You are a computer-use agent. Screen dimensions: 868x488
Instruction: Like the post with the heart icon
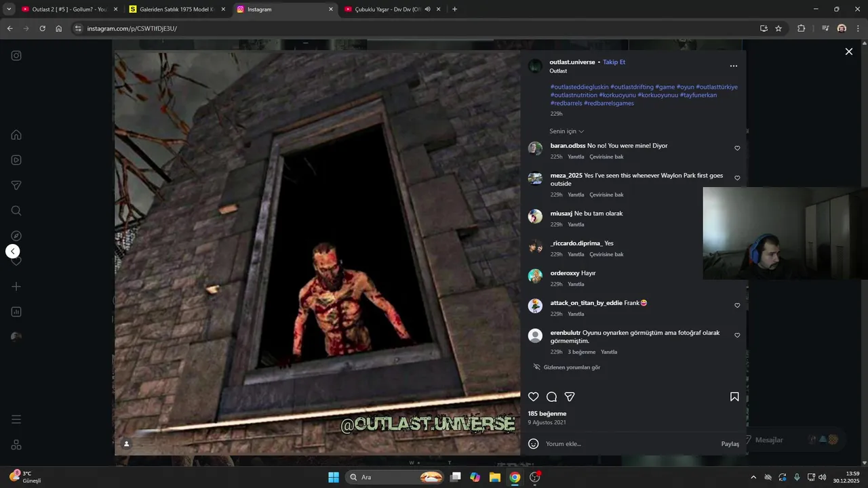coord(534,397)
